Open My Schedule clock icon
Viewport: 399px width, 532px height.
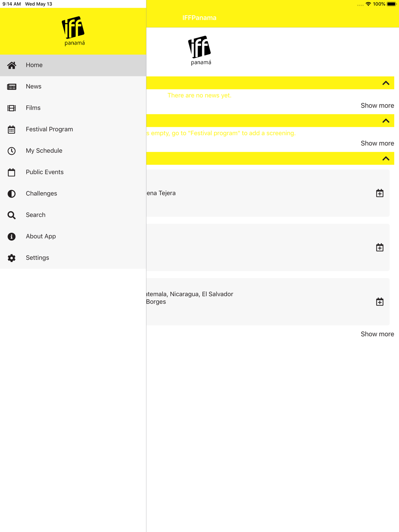point(12,151)
